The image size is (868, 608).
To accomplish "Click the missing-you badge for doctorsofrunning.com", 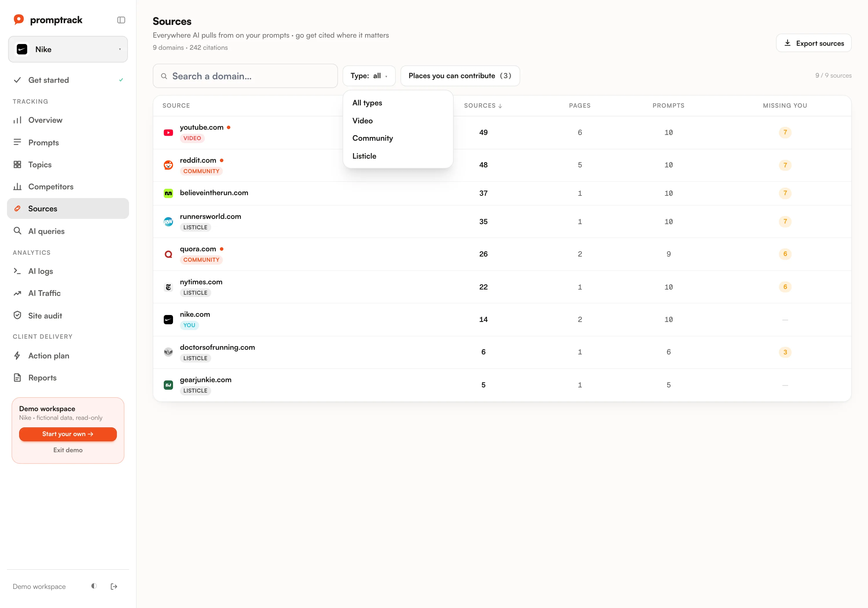I will [785, 352].
